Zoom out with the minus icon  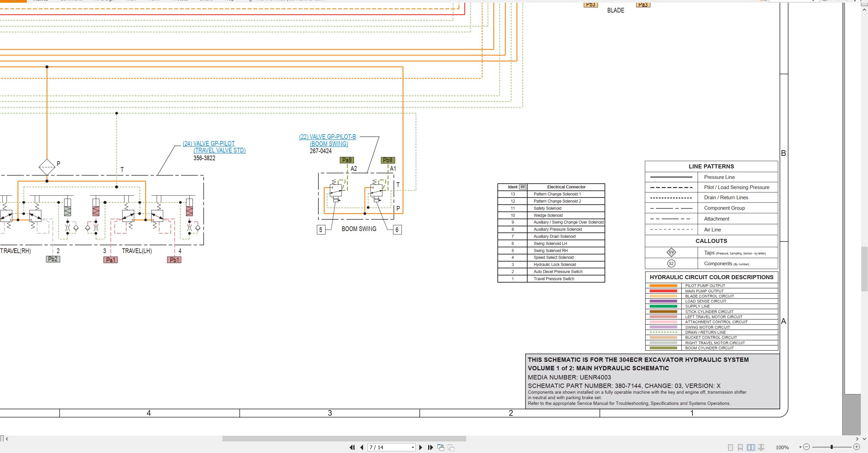click(807, 447)
